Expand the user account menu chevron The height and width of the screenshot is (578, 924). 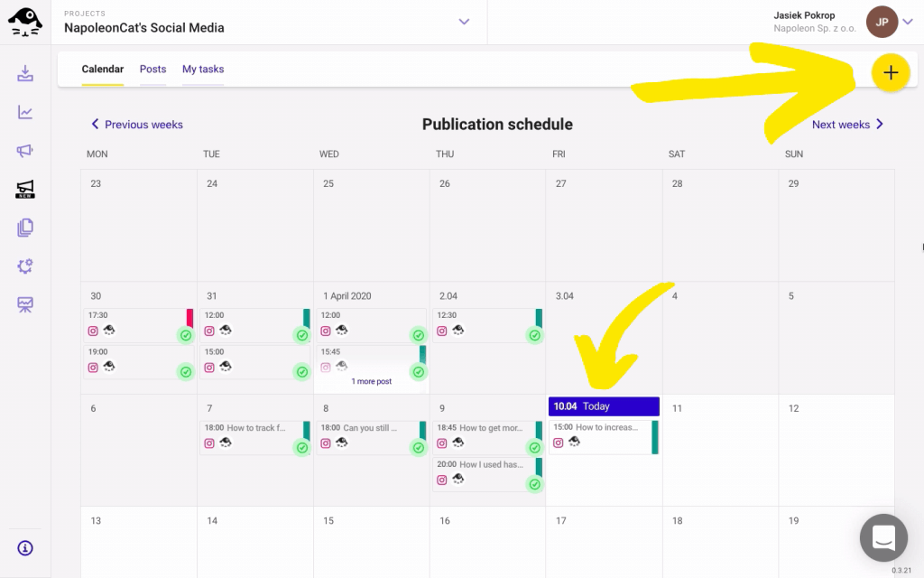tap(908, 22)
